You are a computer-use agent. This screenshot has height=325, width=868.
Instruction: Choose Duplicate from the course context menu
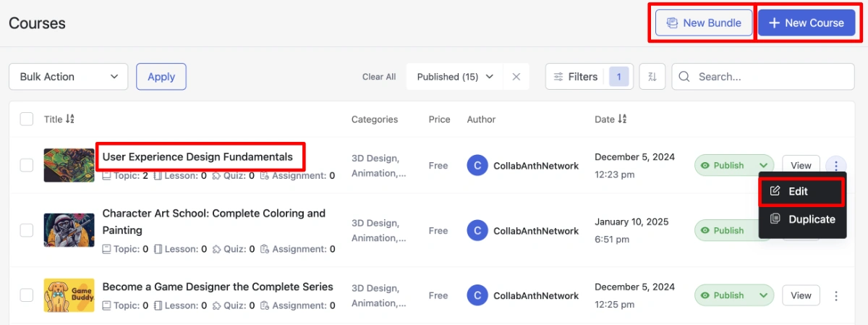pyautogui.click(x=801, y=219)
